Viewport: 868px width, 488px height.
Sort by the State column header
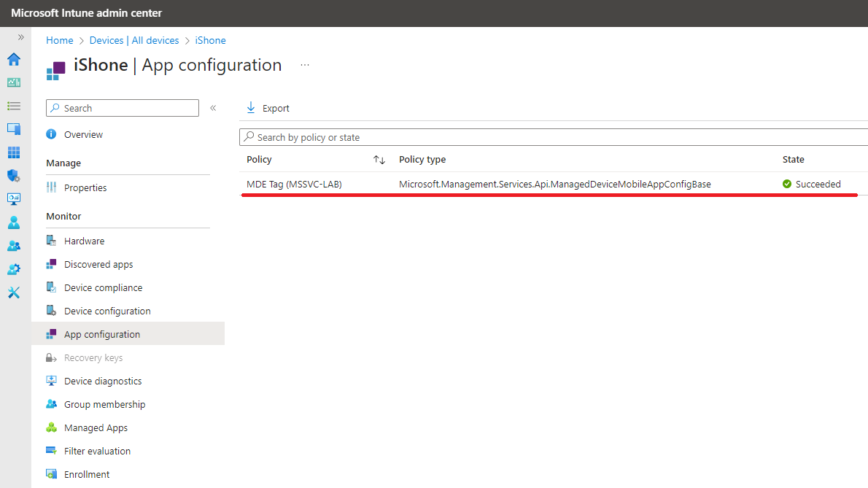[x=794, y=159]
